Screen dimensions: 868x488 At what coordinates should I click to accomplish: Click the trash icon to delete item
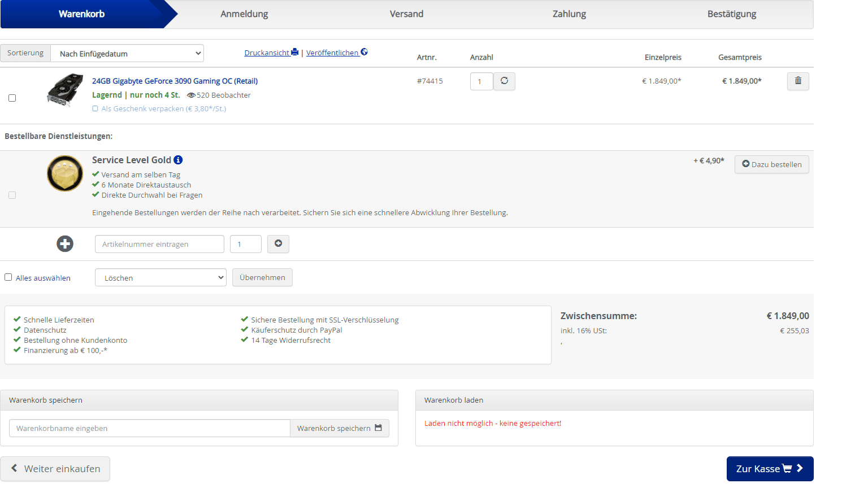click(798, 81)
